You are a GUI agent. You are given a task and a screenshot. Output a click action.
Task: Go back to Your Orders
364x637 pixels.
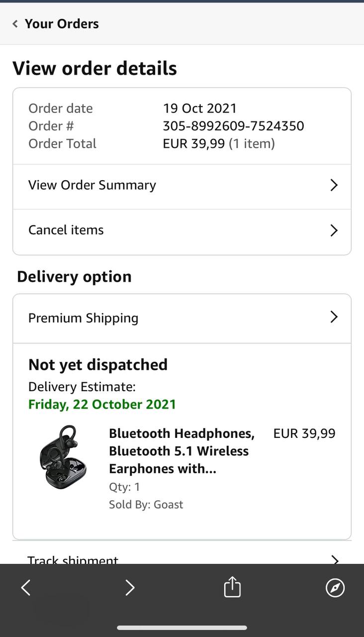pyautogui.click(x=62, y=24)
